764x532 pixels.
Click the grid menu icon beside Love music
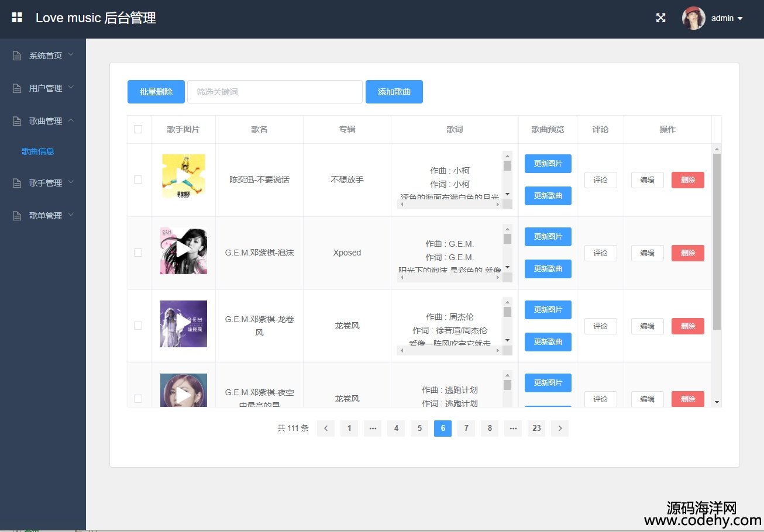click(x=17, y=18)
